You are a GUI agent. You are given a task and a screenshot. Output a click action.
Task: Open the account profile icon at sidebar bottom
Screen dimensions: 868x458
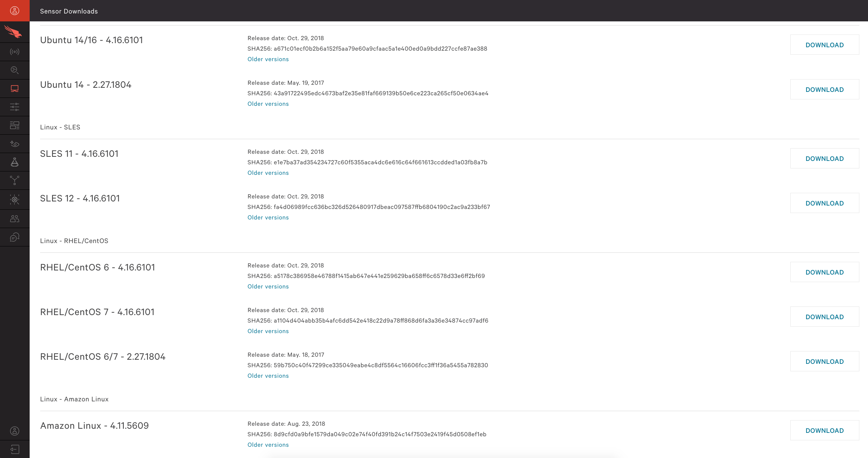pyautogui.click(x=15, y=431)
